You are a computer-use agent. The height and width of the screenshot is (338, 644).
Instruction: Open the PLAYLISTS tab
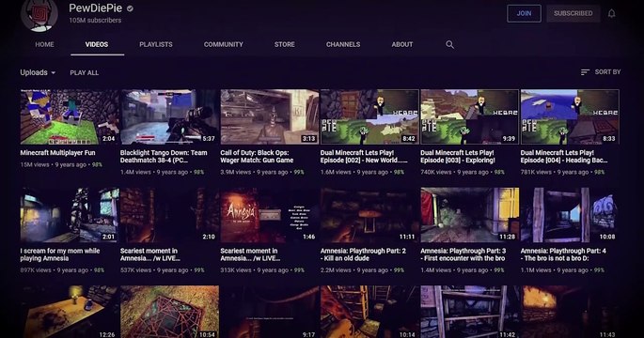coord(156,44)
